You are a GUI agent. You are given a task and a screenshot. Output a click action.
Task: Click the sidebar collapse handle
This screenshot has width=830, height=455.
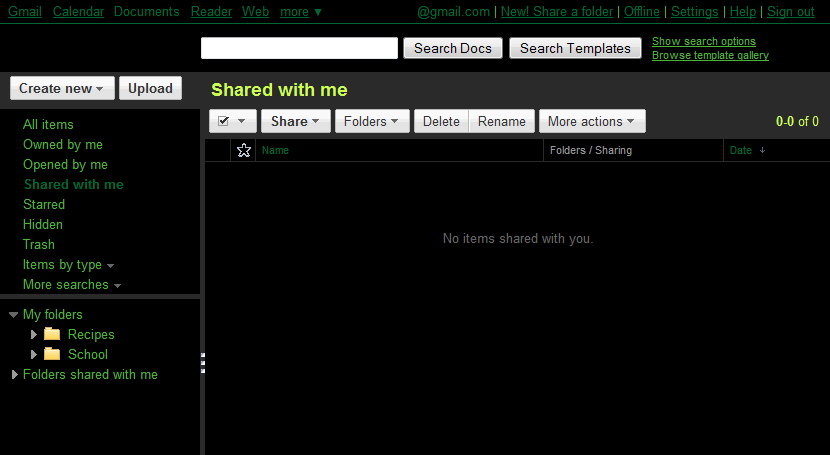203,363
